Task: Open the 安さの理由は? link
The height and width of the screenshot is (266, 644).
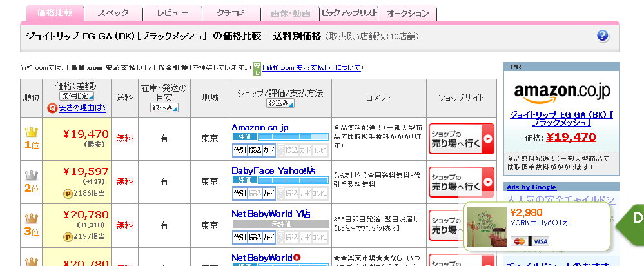Action: click(83, 108)
